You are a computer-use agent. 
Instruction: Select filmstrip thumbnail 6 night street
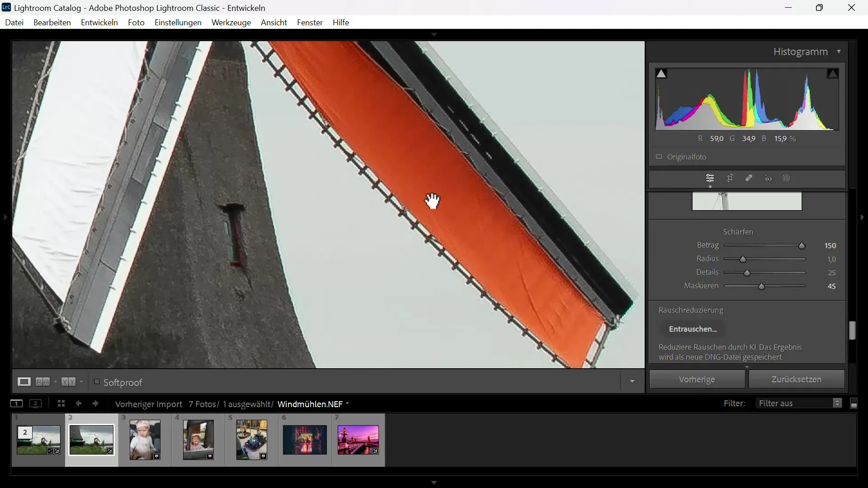click(305, 440)
